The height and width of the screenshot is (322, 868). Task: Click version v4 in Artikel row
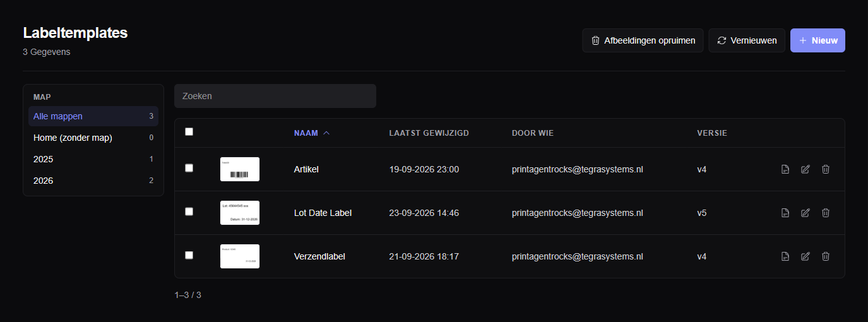(x=702, y=169)
